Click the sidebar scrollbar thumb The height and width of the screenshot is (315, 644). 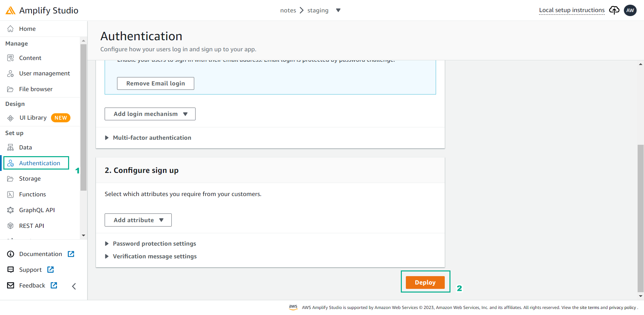click(84, 117)
